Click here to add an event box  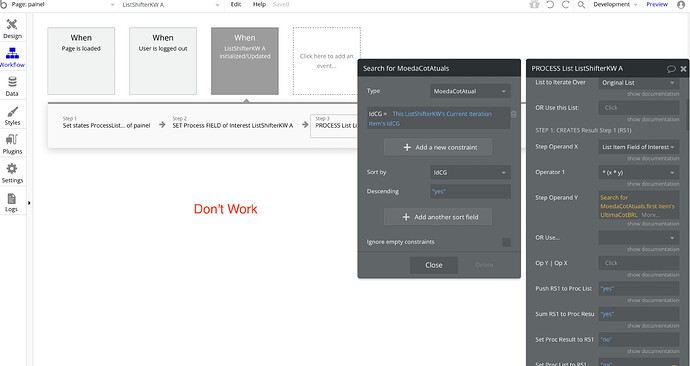tap(327, 61)
